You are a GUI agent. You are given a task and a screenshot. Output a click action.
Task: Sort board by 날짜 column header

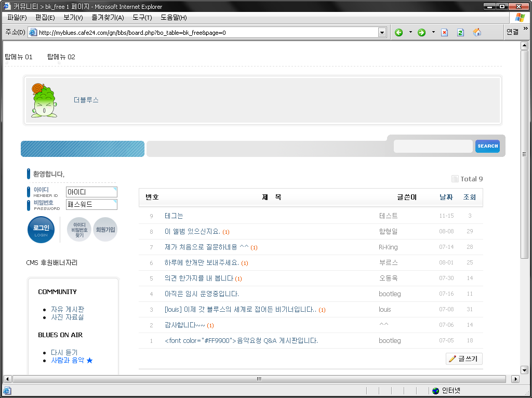[446, 197]
